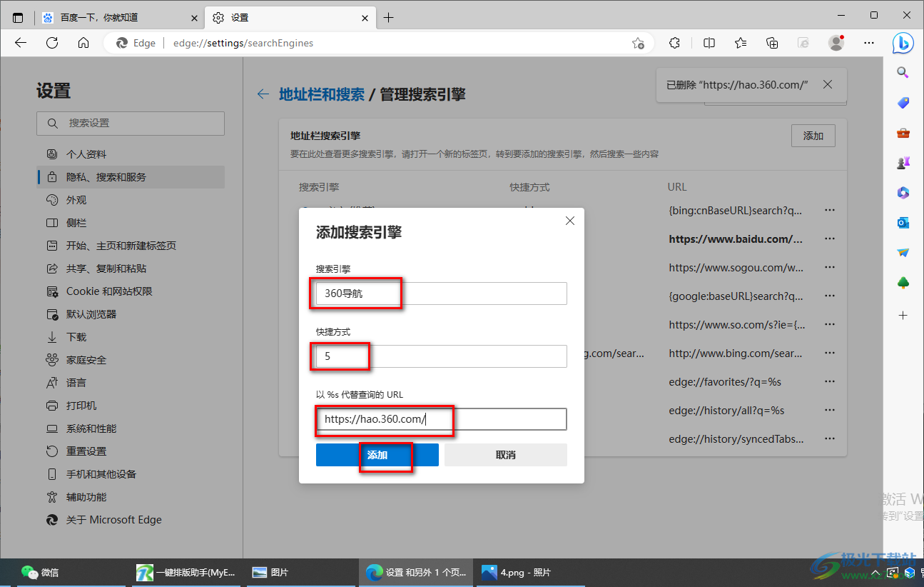
Task: Open the Favorites list icon
Action: pos(741,43)
